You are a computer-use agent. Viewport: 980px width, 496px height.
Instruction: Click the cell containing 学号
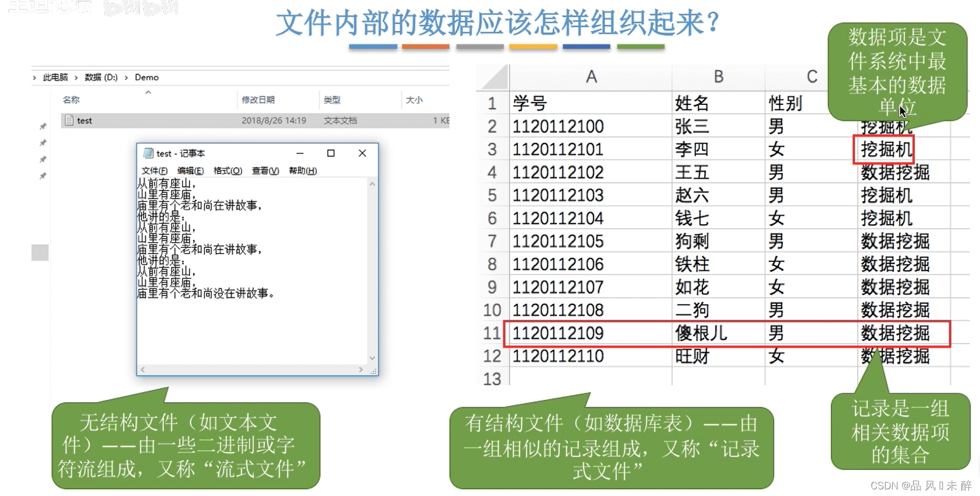point(591,103)
